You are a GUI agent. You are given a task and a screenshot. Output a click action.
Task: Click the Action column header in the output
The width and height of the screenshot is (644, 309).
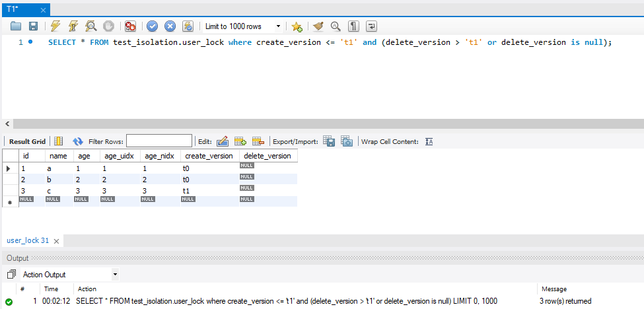point(87,289)
